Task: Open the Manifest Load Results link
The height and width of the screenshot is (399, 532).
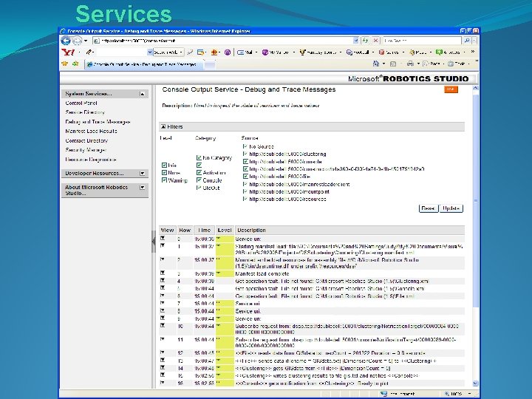Action: [91, 131]
